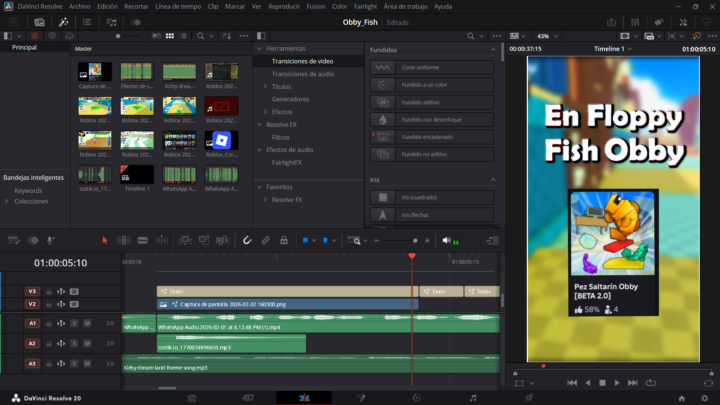Open the Línea de tiempo menu

[x=178, y=6]
